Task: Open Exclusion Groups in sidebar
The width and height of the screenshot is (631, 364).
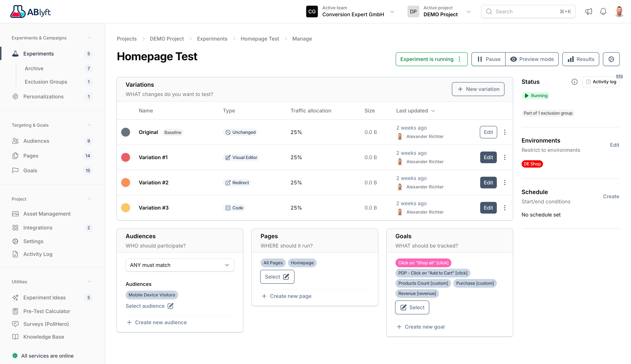Action: tap(46, 82)
